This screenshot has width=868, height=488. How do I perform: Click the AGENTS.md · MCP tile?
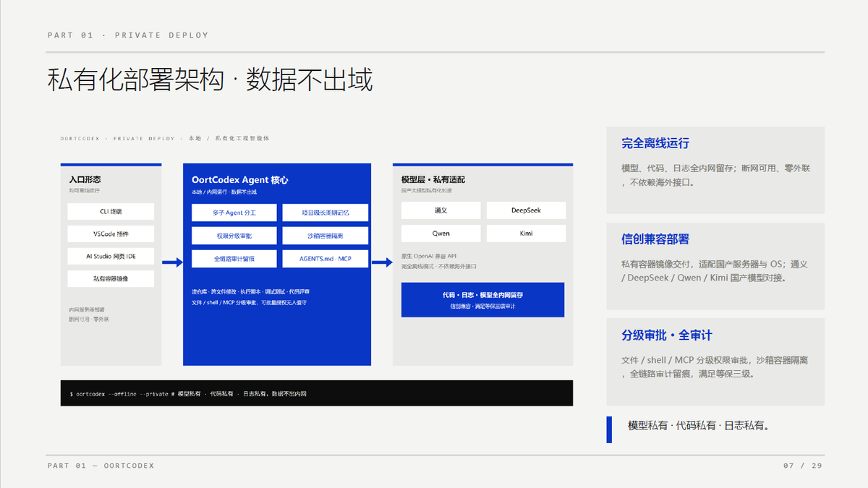coord(325,259)
